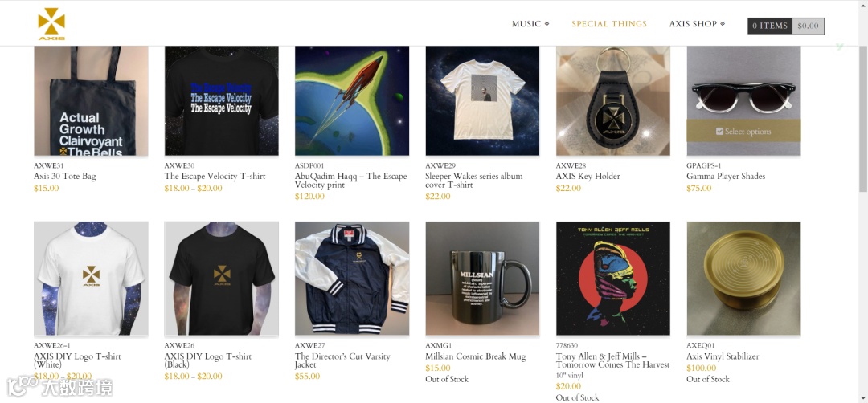The width and height of the screenshot is (868, 403).
Task: Open Tony Allen & Jeff Mills title link
Action: (612, 360)
